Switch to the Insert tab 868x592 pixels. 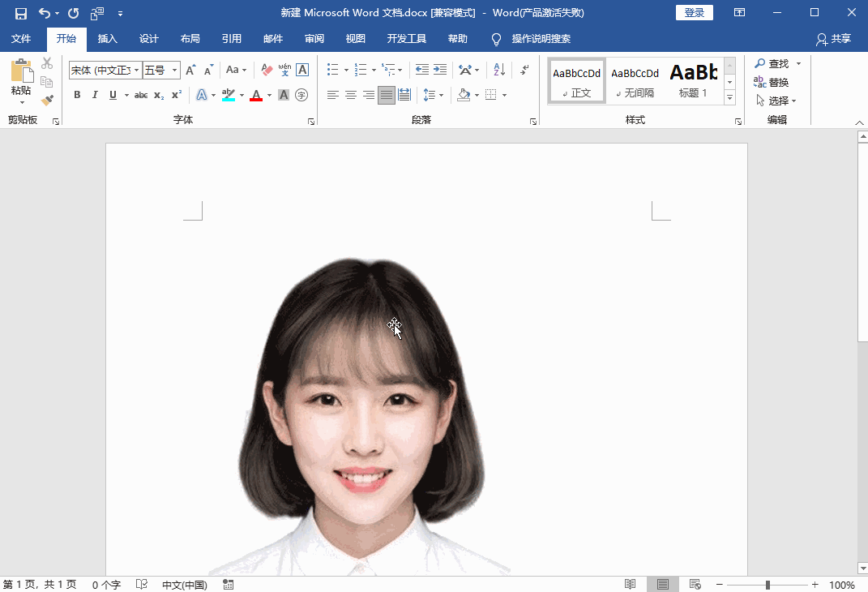pyautogui.click(x=108, y=39)
